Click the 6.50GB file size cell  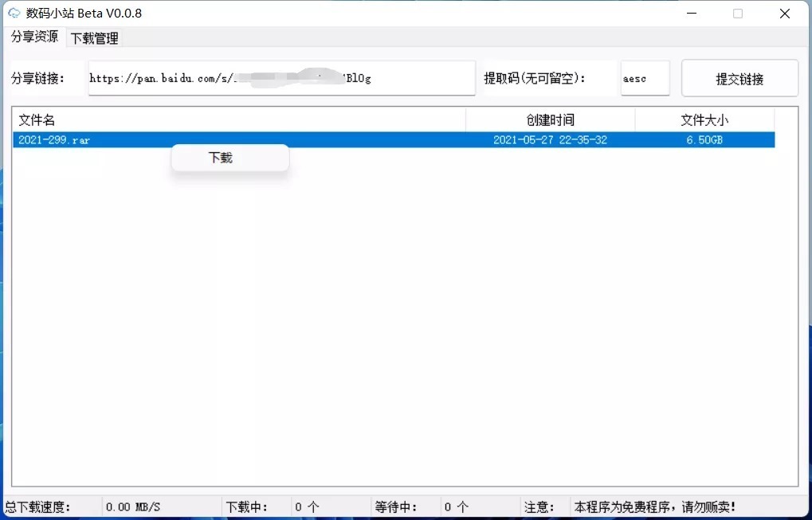[x=704, y=140]
